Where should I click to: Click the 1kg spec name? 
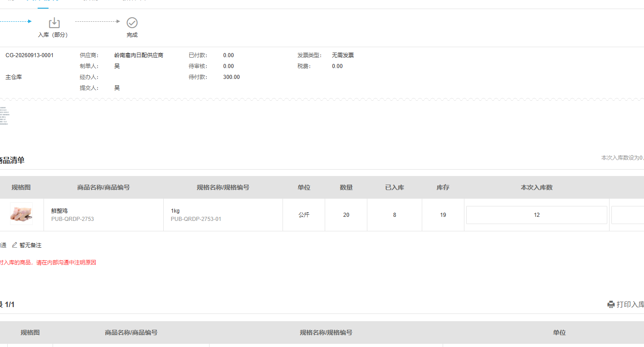[175, 211]
